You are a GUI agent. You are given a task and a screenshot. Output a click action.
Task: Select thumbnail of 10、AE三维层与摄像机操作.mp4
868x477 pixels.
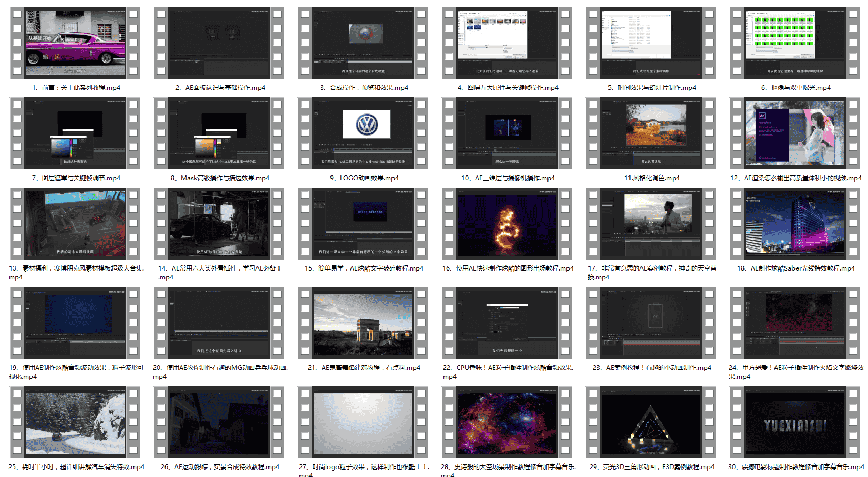pos(507,133)
